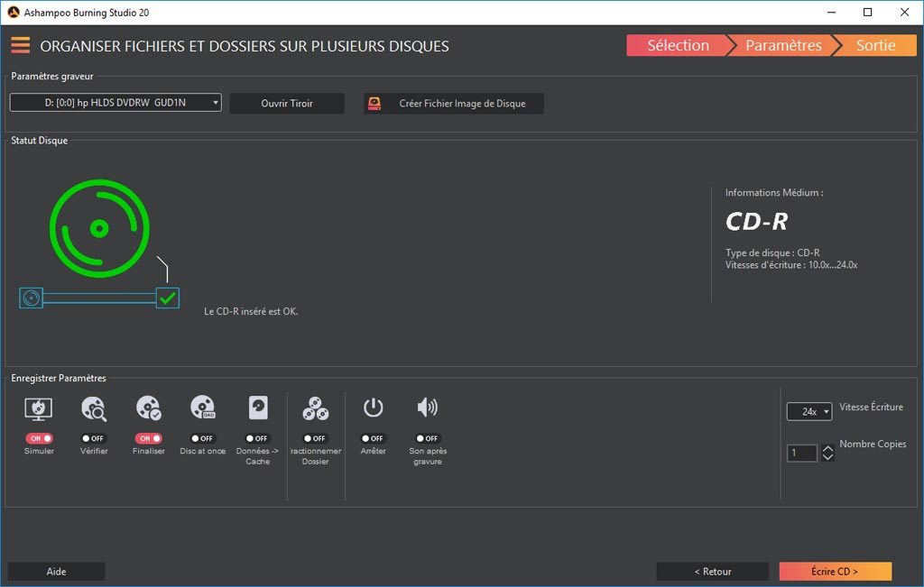924x587 pixels.
Task: Click the Paramètres graveur group label
Action: click(x=52, y=76)
